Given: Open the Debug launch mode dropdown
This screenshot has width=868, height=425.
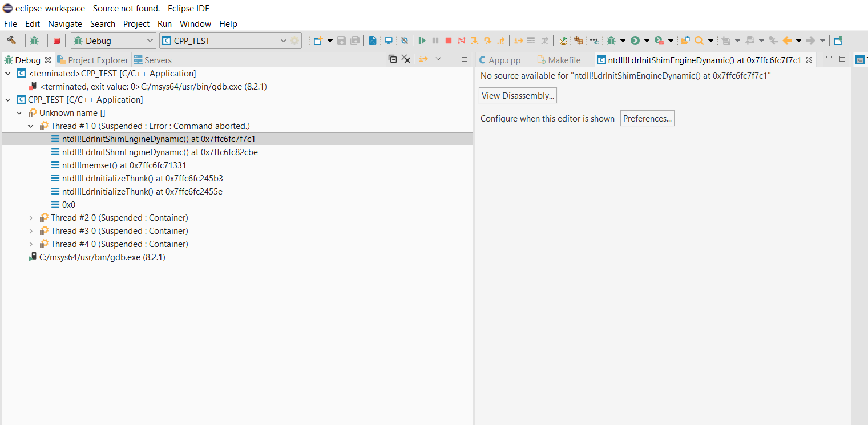Looking at the screenshot, I should pos(114,41).
